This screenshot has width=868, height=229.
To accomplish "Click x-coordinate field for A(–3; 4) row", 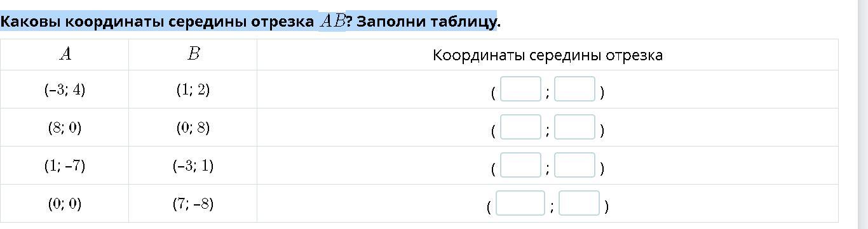I will pos(520,89).
